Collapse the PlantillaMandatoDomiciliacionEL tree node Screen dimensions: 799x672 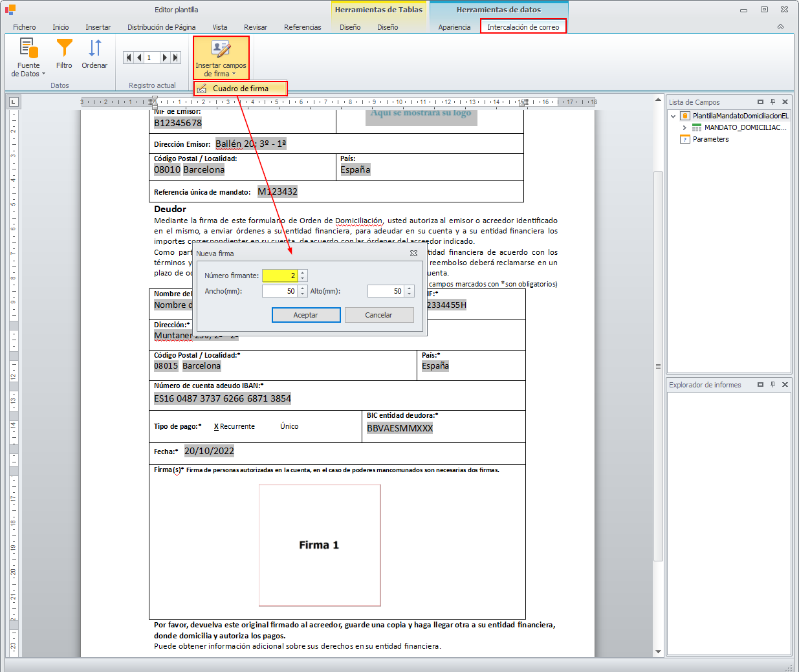(673, 116)
